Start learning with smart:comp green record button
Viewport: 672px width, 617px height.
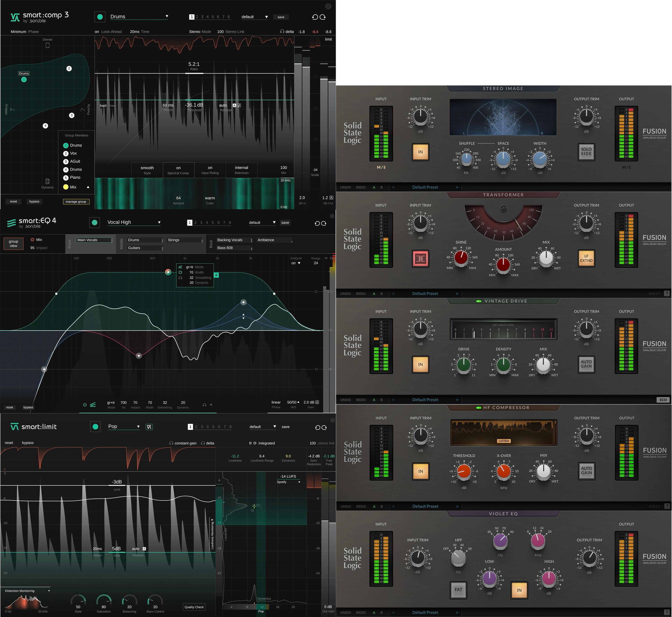[100, 17]
